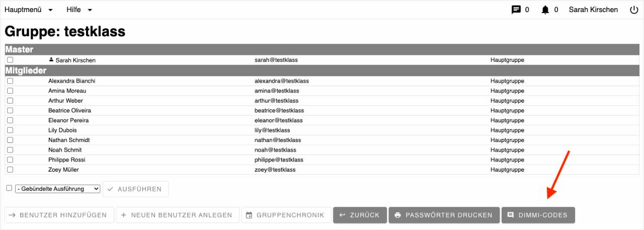Click the power logout icon
The width and height of the screenshot is (644, 230).
point(634,10)
